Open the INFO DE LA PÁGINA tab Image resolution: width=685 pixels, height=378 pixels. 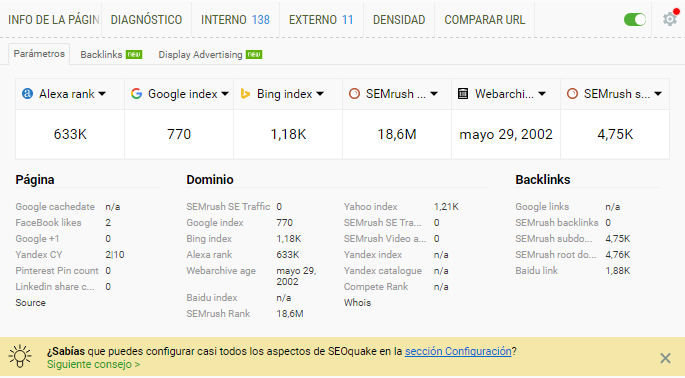coord(54,20)
